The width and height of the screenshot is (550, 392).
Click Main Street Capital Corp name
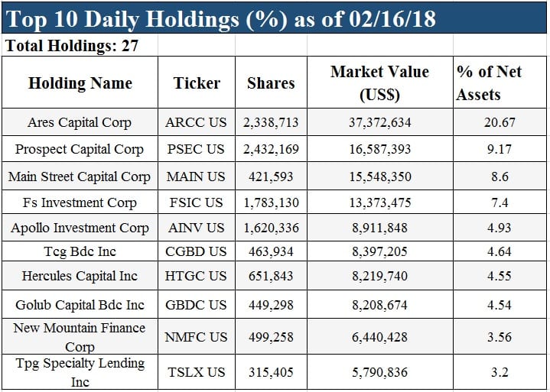coord(80,177)
